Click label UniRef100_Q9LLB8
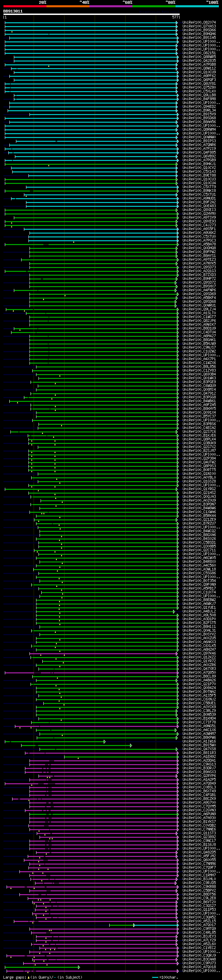Screen dimensions: 222x980 199,95
